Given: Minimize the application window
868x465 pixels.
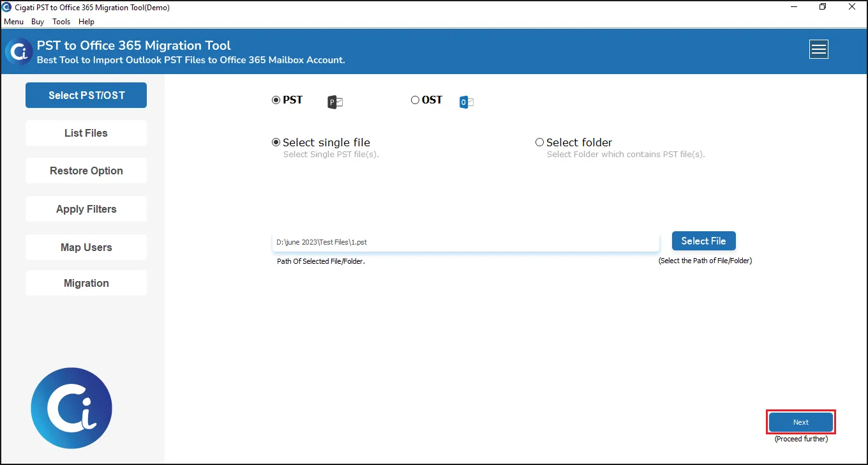Looking at the screenshot, I should click(x=793, y=7).
